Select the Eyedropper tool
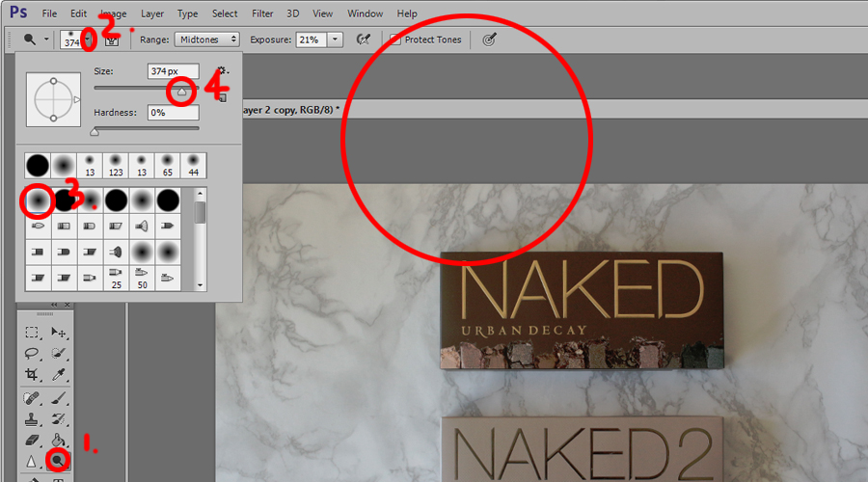This screenshot has width=868, height=482. (x=59, y=375)
